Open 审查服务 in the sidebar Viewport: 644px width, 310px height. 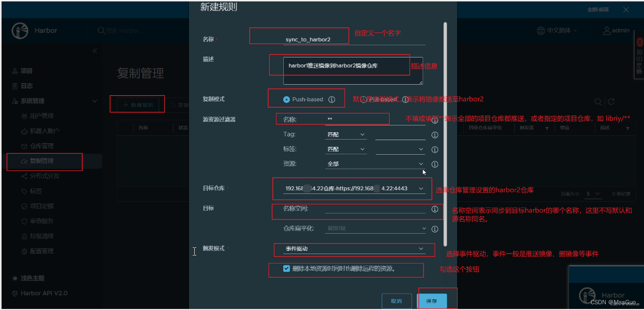[41, 221]
